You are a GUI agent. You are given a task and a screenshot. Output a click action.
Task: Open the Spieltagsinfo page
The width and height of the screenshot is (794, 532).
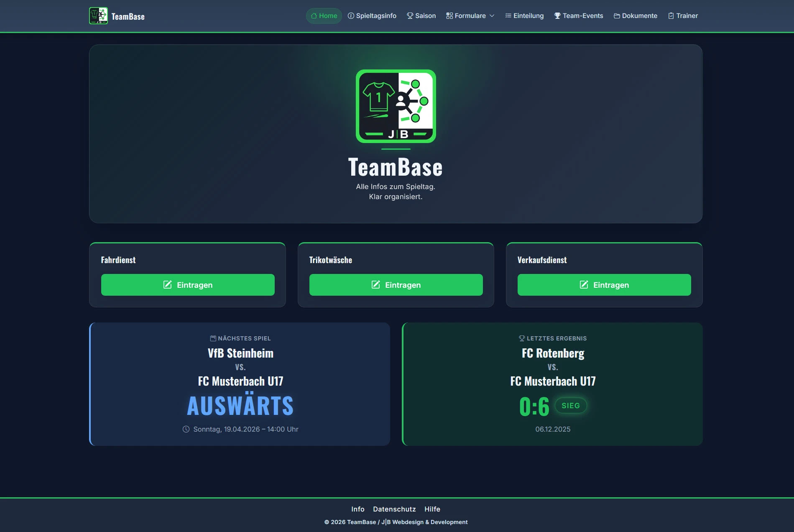(376, 15)
